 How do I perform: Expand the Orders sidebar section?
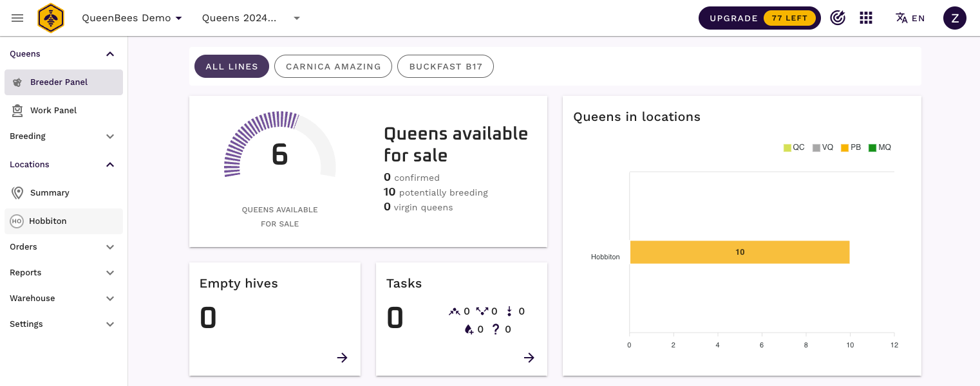click(62, 247)
